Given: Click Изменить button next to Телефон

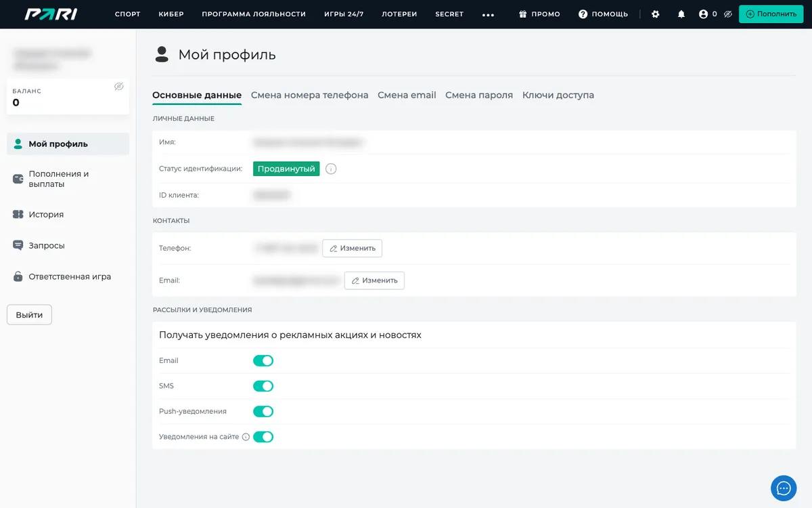Looking at the screenshot, I should (x=352, y=249).
